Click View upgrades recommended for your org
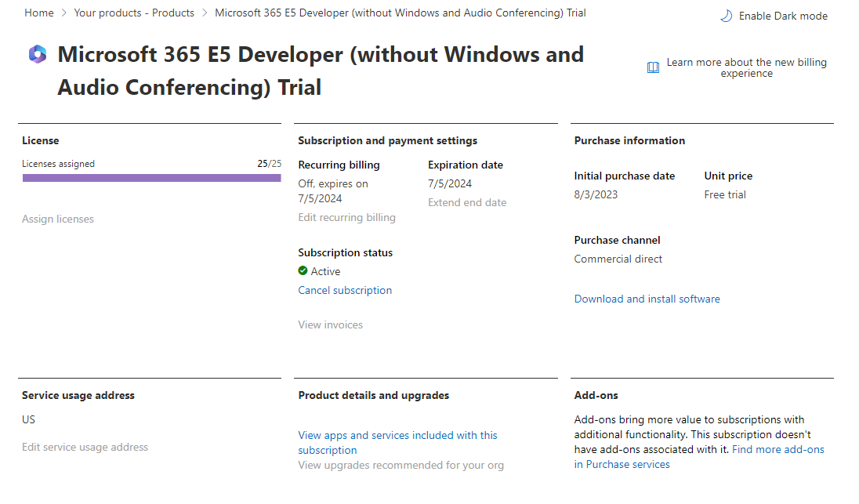859x504 pixels. point(401,465)
